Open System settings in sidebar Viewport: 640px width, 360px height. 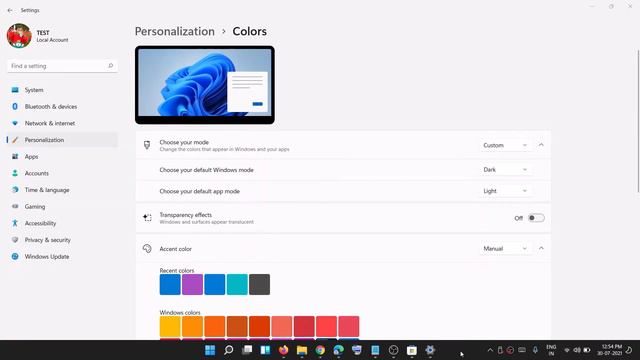point(62,90)
